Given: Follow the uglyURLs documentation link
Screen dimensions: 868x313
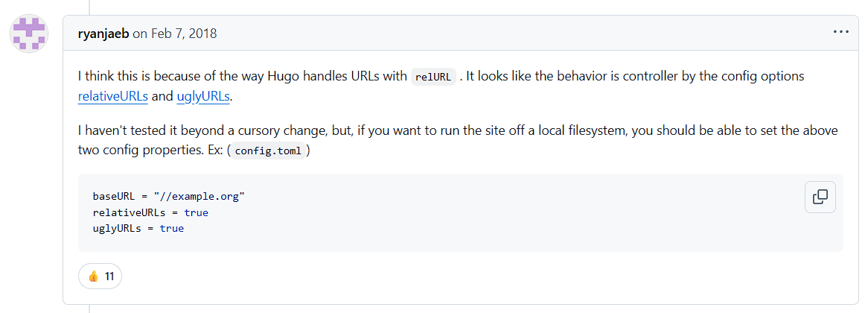Looking at the screenshot, I should coord(202,96).
